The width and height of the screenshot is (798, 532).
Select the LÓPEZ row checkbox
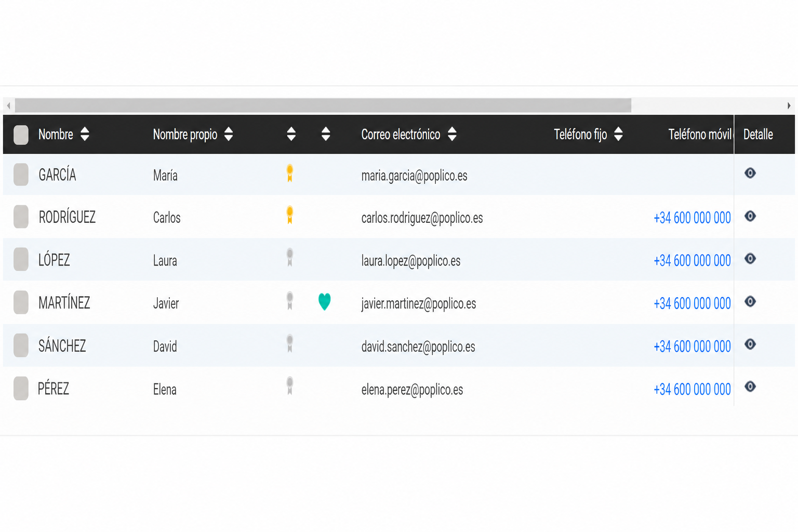[x=21, y=259]
